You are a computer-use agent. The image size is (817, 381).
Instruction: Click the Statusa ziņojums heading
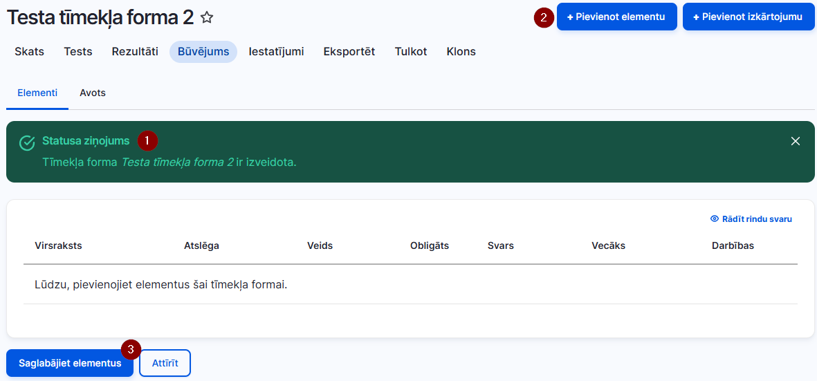click(86, 141)
